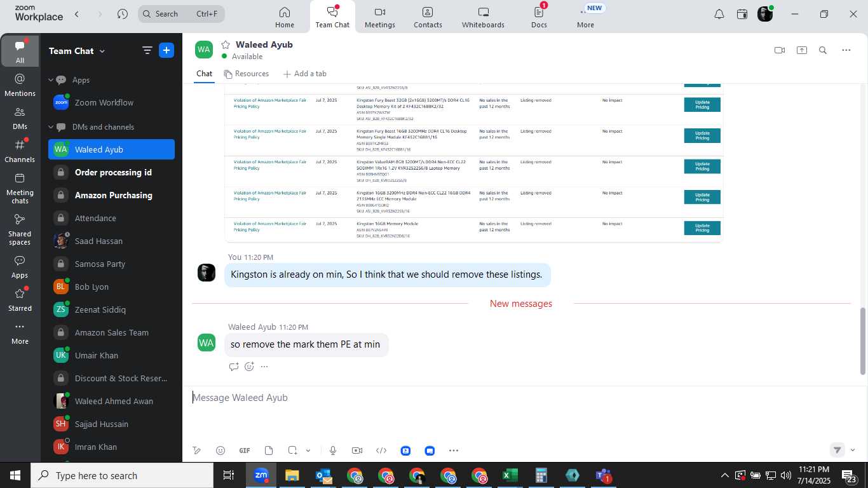
Task: Open the sidebar More ellipsis
Action: [x=20, y=333]
